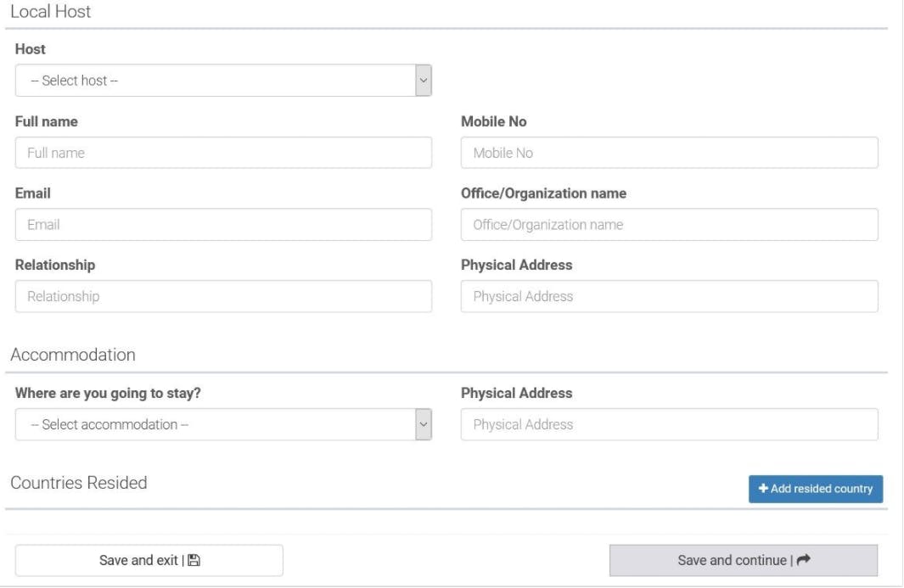904x588 pixels.
Task: Click the Relationship input field
Action: [x=223, y=296]
